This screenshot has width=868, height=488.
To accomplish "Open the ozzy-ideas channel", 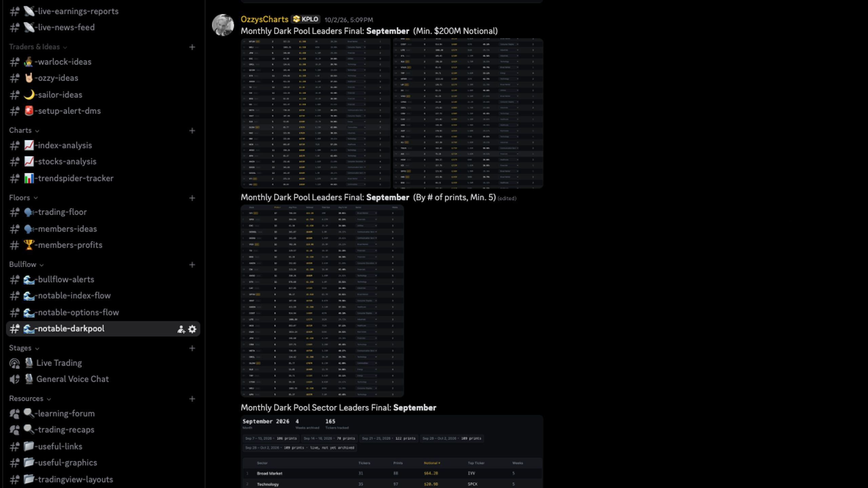I will coord(103,78).
